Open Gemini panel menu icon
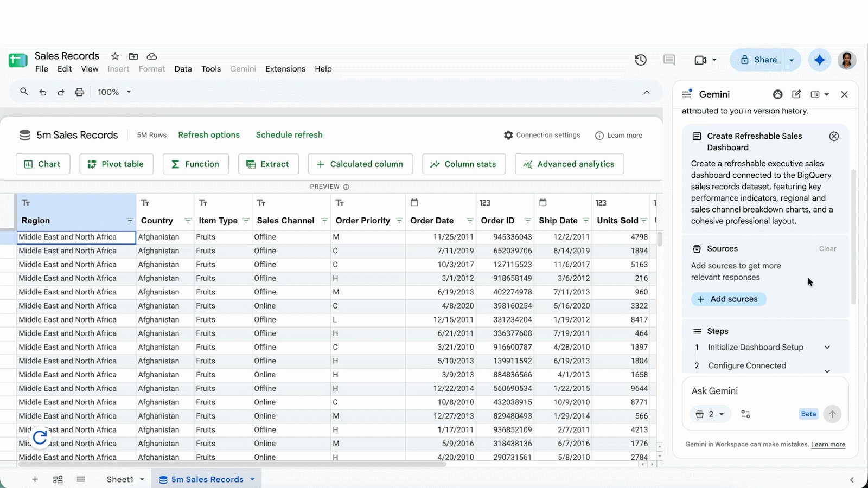This screenshot has width=868, height=488. pyautogui.click(x=687, y=94)
